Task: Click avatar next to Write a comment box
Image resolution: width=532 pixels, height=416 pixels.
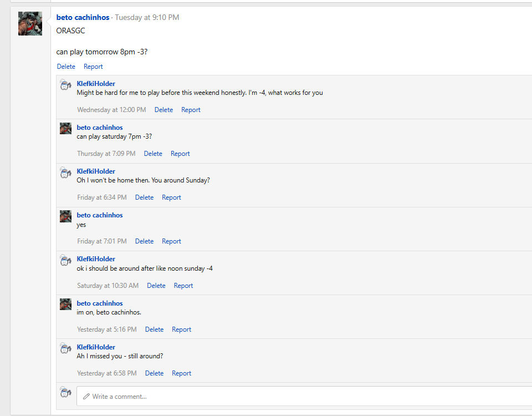Action: (x=65, y=392)
